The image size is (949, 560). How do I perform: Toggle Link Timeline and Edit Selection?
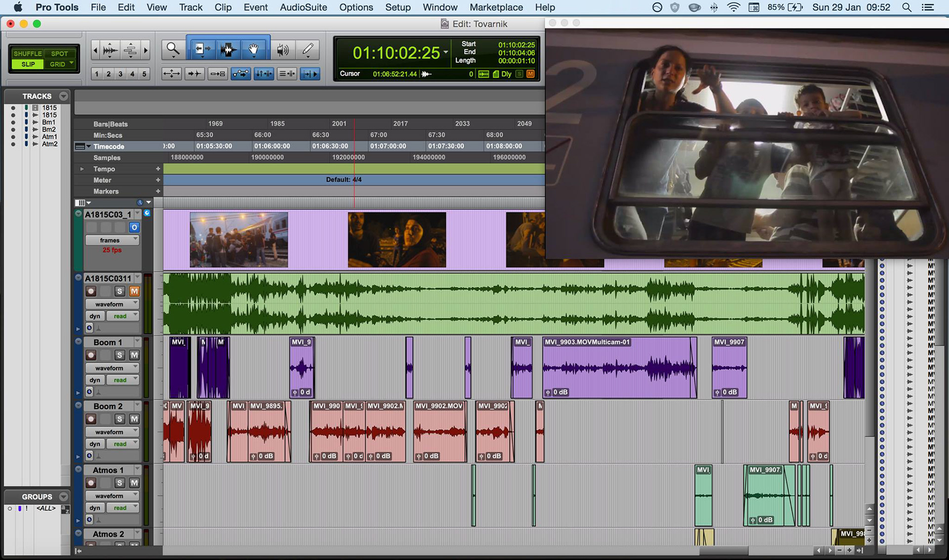coord(264,74)
